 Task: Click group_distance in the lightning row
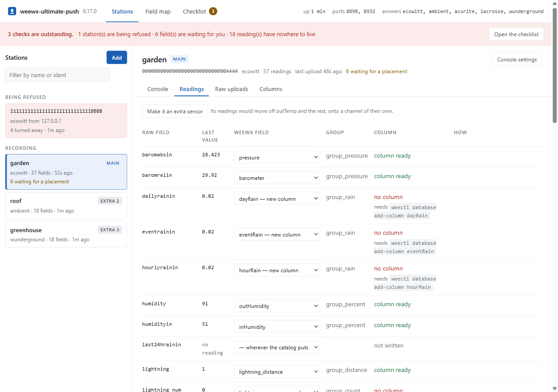(x=347, y=370)
